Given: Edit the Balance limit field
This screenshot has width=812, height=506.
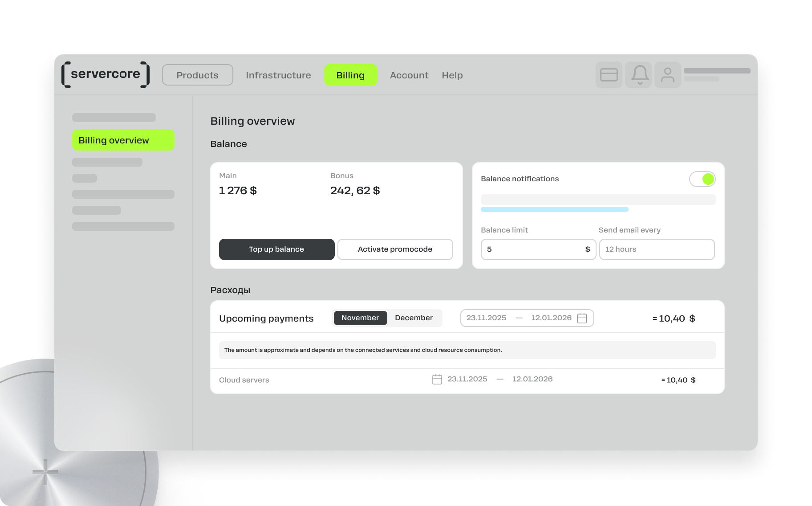Looking at the screenshot, I should click(x=538, y=249).
